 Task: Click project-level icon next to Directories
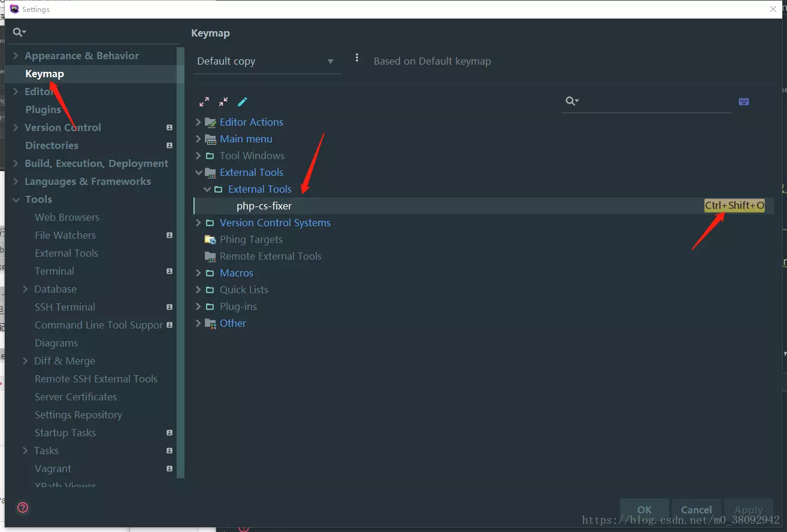click(x=169, y=145)
